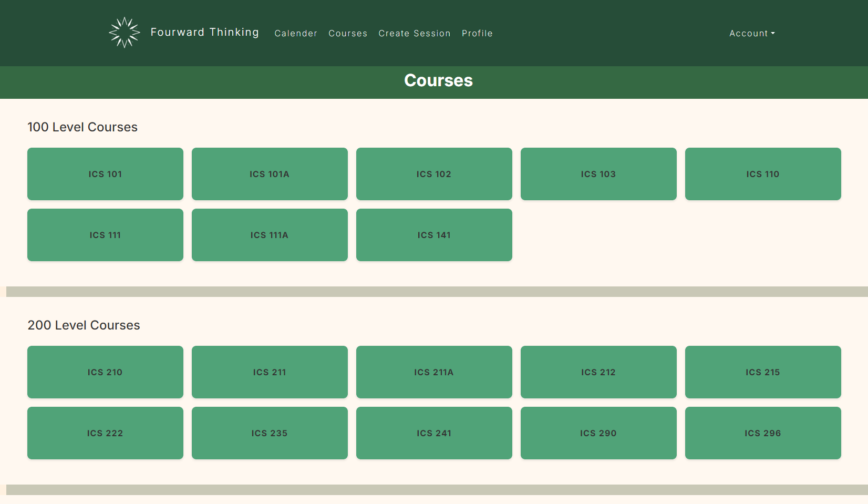
Task: Open the ICS 101A course
Action: point(270,174)
